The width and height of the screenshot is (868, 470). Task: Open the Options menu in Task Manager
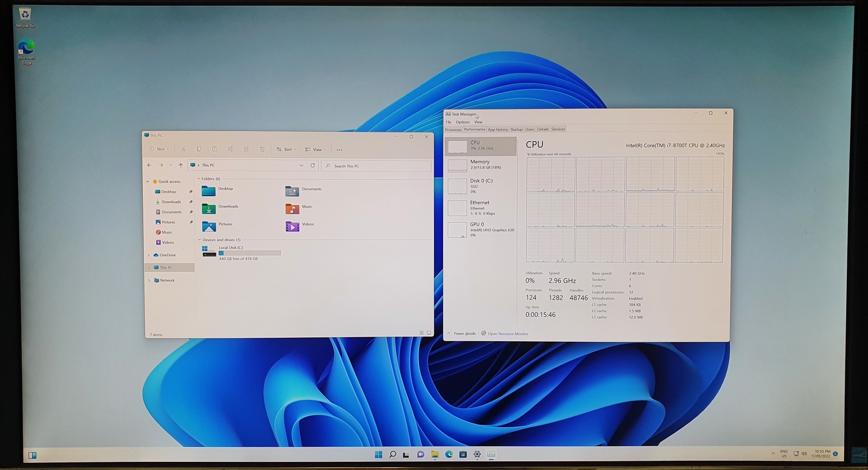point(462,122)
